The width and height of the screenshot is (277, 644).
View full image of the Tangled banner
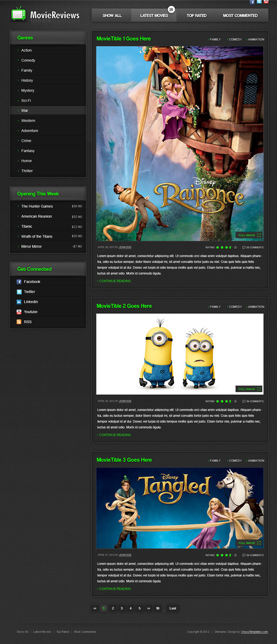pyautogui.click(x=249, y=543)
